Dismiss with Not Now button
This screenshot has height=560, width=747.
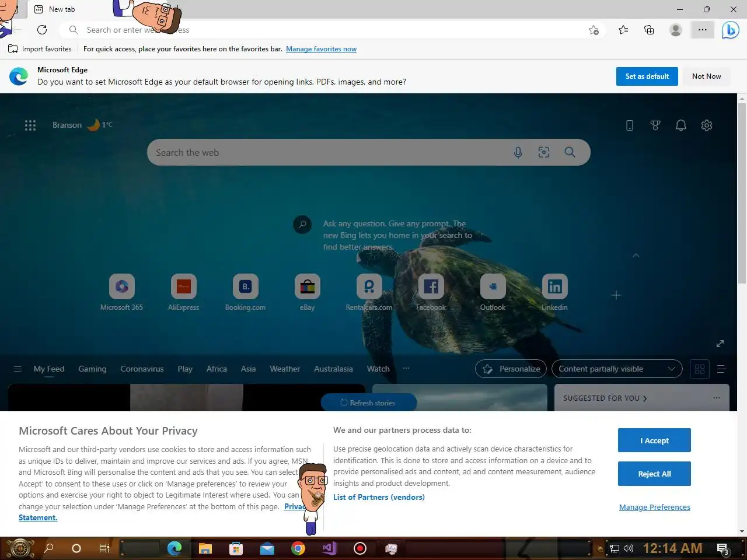707,76
